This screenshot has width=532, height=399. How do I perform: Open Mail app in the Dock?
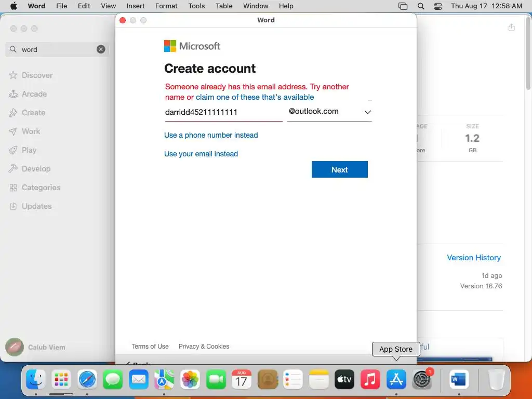(x=138, y=379)
